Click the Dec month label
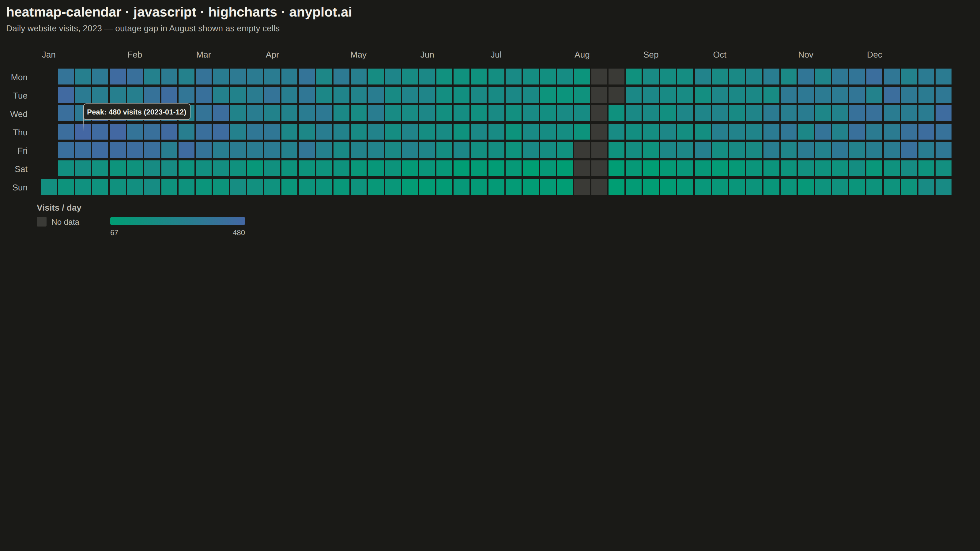Screen dimensions: 980x551 click(874, 55)
